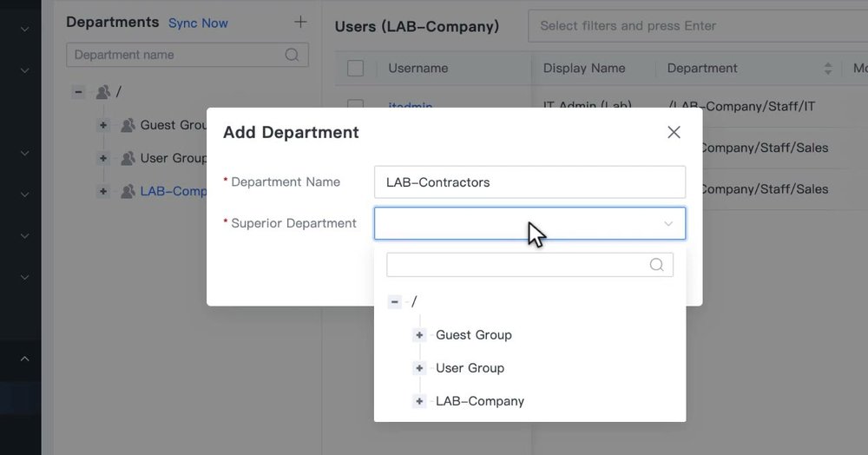This screenshot has height=455, width=868.
Task: Expand User Group in Departments panel
Action: click(x=103, y=158)
